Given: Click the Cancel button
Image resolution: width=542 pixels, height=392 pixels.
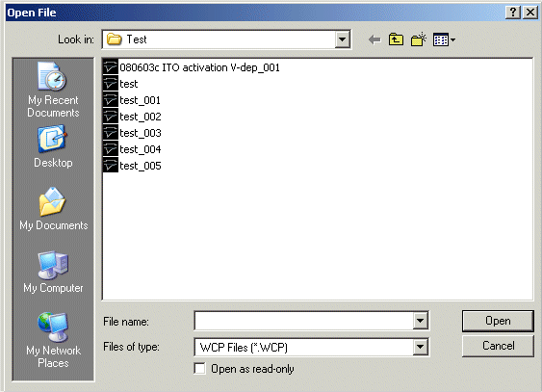Looking at the screenshot, I should (498, 346).
